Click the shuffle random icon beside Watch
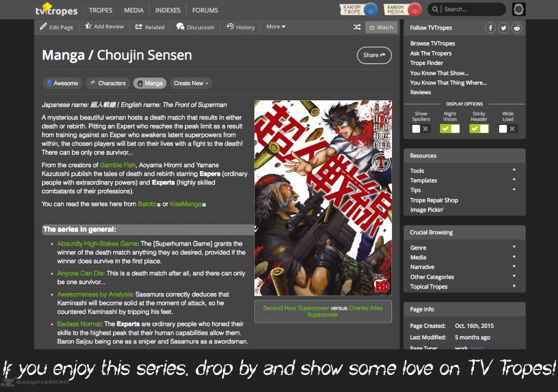Screen dimensions: 558x392 pos(357,27)
